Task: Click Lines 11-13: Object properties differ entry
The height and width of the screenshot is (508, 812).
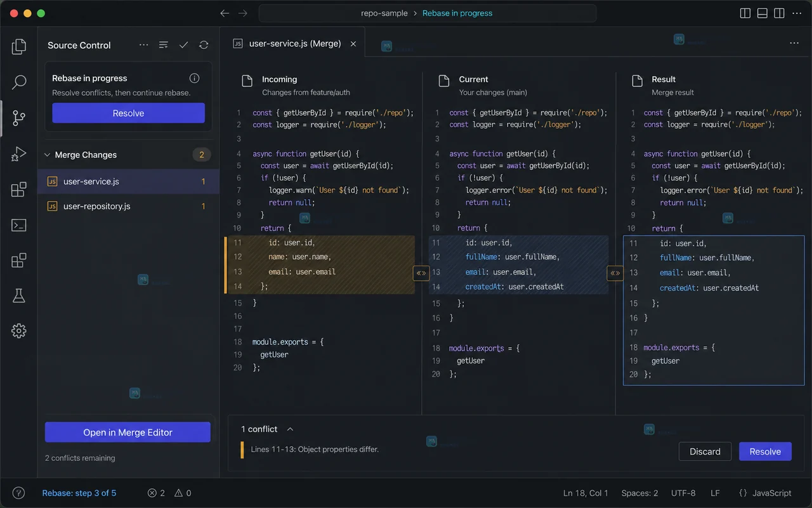Action: (315, 449)
